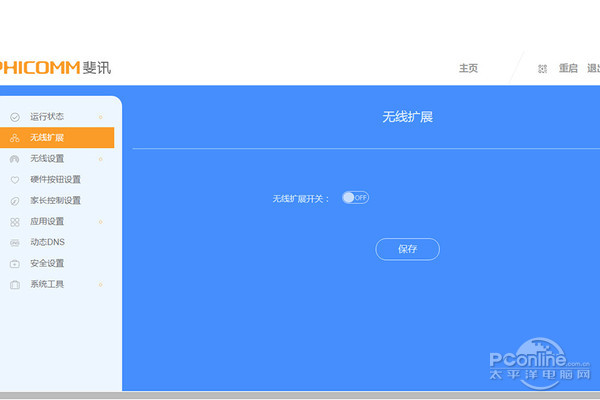The height and width of the screenshot is (400, 600).
Task: Open 家长控制设置 in the sidebar
Action: point(55,201)
